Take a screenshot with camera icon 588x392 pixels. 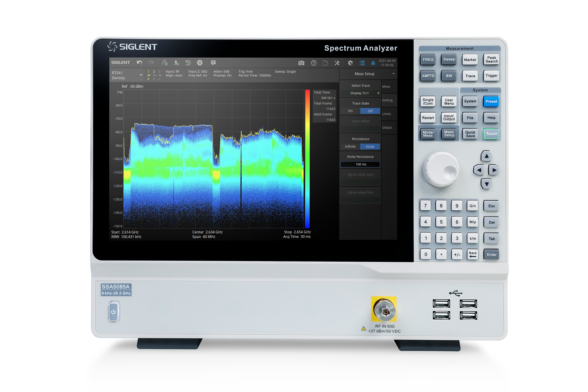(x=301, y=63)
